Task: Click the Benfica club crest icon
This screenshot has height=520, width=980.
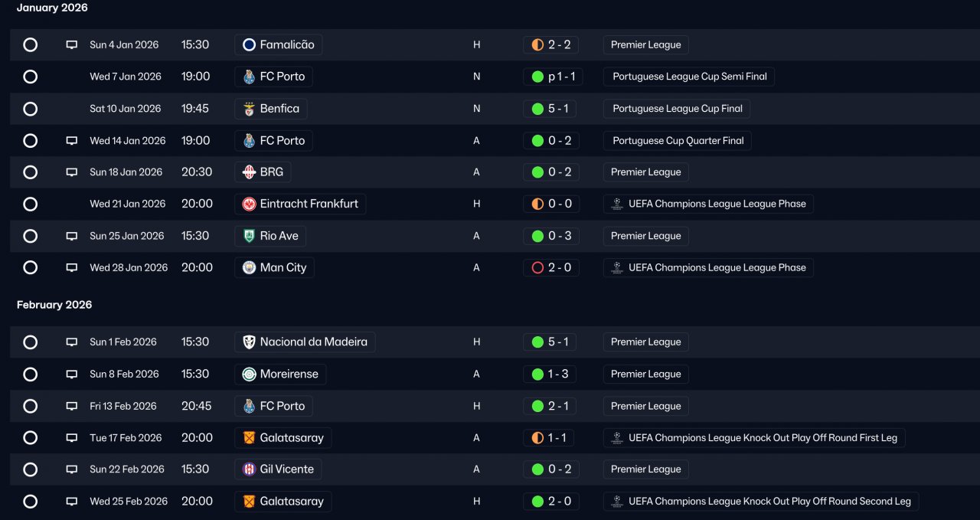Action: [x=249, y=109]
